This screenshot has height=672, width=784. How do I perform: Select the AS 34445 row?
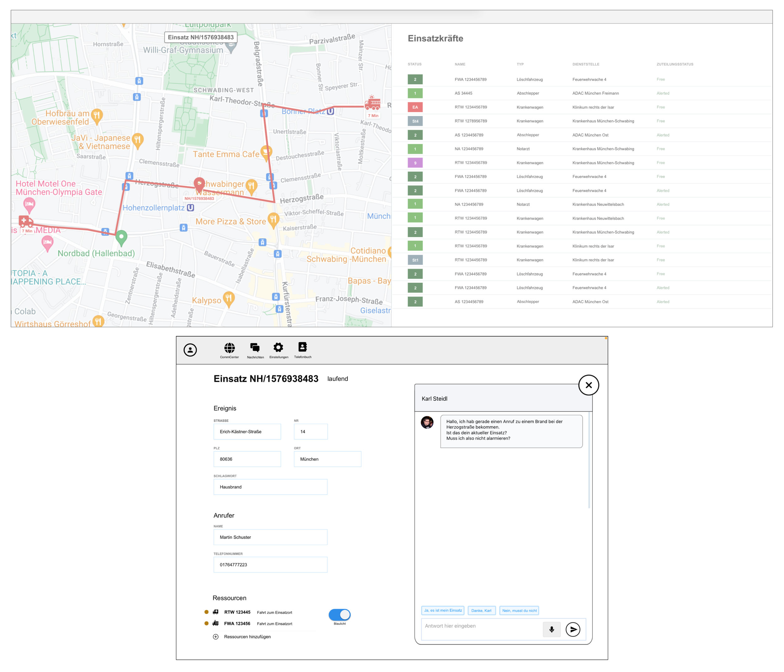(582, 93)
